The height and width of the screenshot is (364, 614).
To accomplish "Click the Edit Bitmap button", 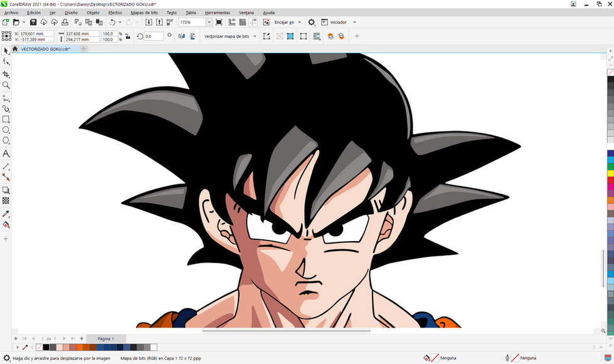I will point(267,36).
